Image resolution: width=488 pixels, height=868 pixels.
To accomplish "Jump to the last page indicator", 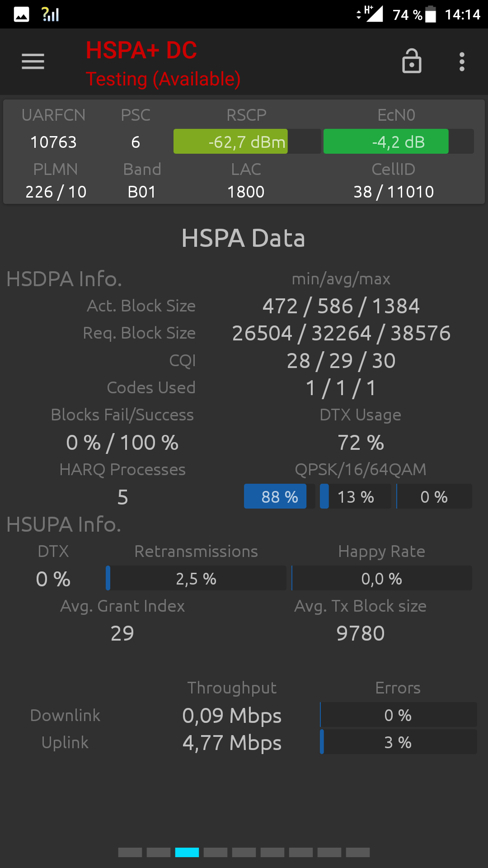I will (358, 852).
